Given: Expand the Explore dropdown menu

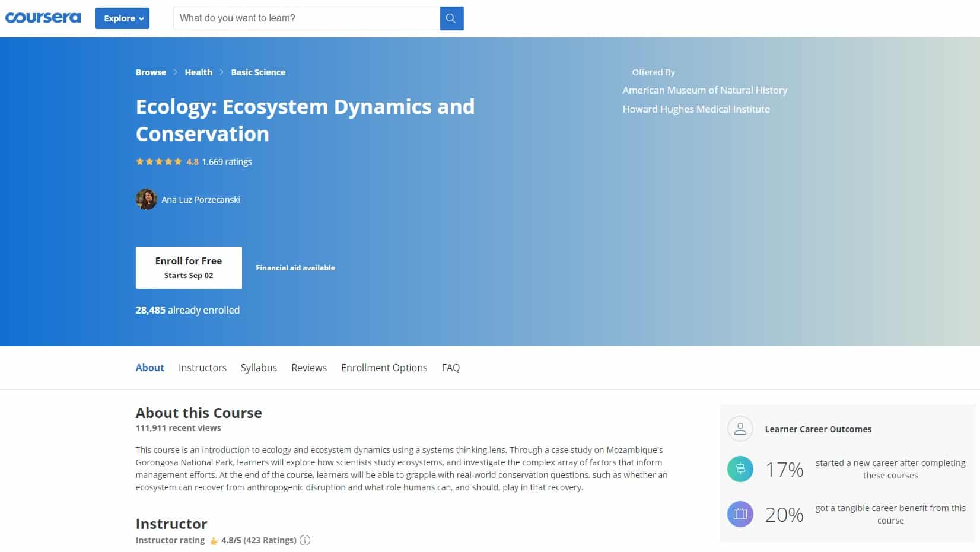Looking at the screenshot, I should click(x=122, y=18).
